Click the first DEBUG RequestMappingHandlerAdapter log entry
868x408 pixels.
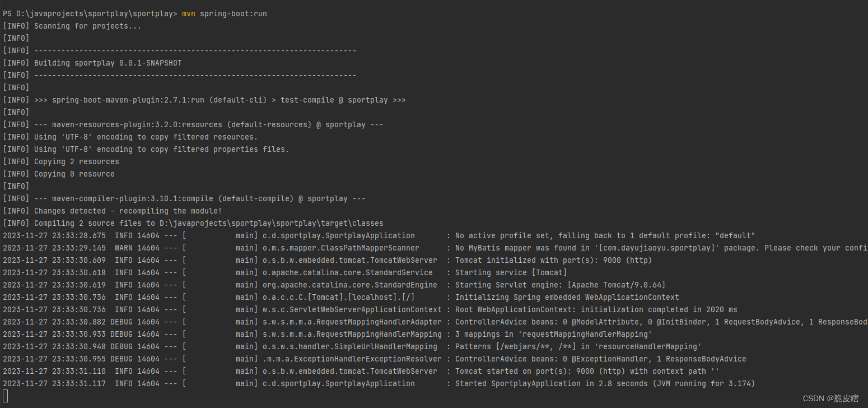click(434, 322)
